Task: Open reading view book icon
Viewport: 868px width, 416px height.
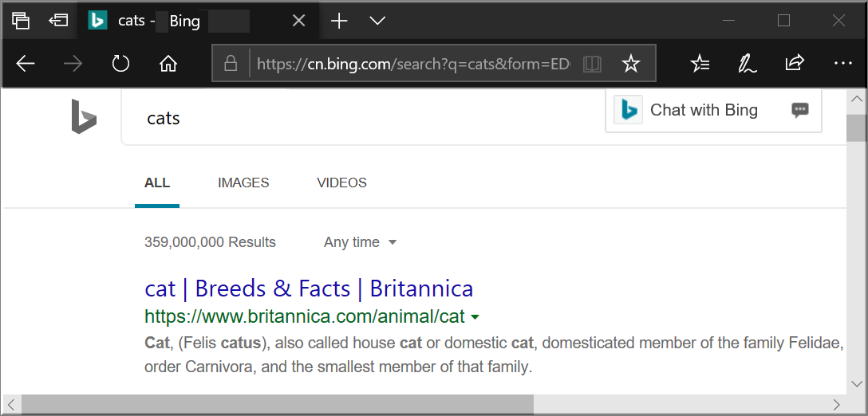Action: click(592, 65)
